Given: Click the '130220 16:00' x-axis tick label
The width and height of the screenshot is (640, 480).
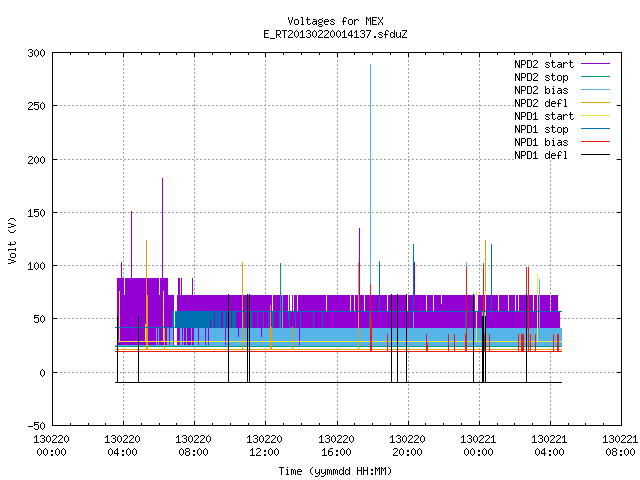Looking at the screenshot, I should (336, 446).
